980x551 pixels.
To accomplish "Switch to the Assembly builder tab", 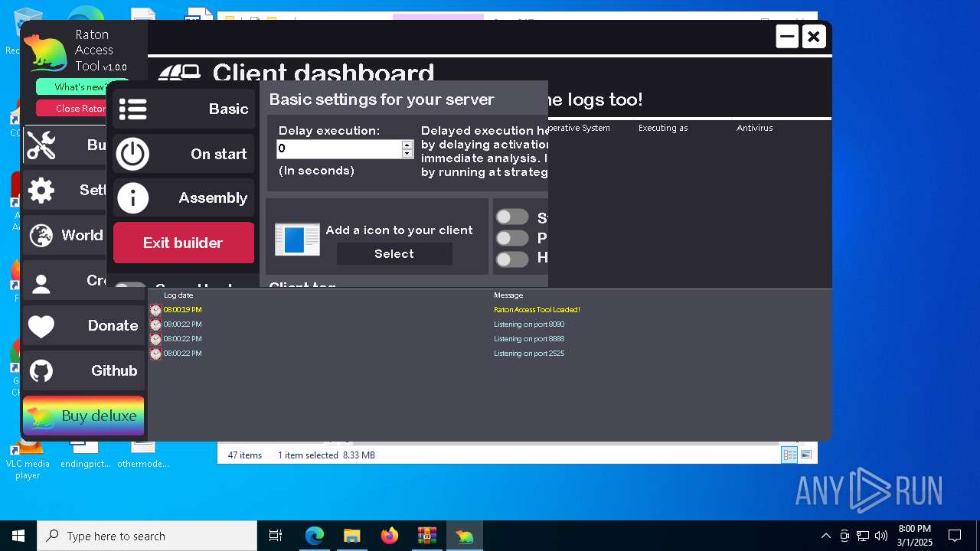I will click(184, 198).
